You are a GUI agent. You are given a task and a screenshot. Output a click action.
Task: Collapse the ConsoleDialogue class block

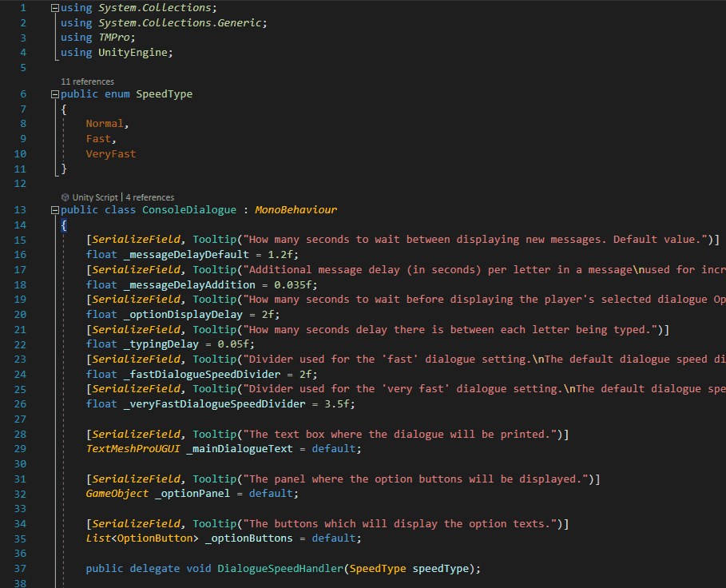[x=54, y=210]
